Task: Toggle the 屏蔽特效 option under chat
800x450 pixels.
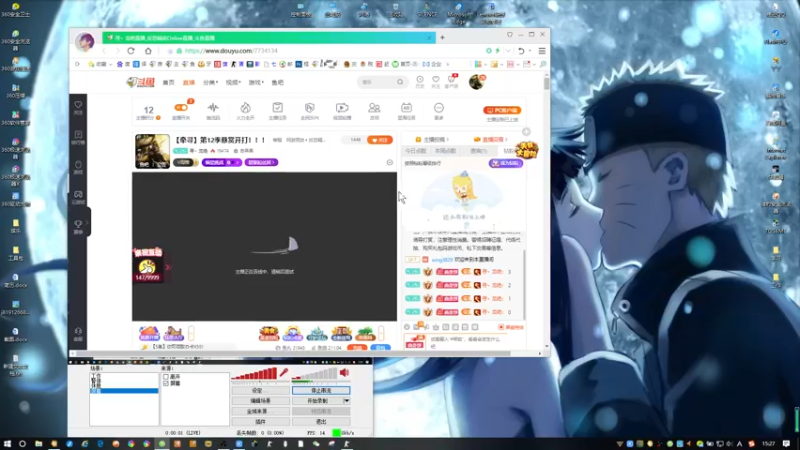Action: coord(511,327)
